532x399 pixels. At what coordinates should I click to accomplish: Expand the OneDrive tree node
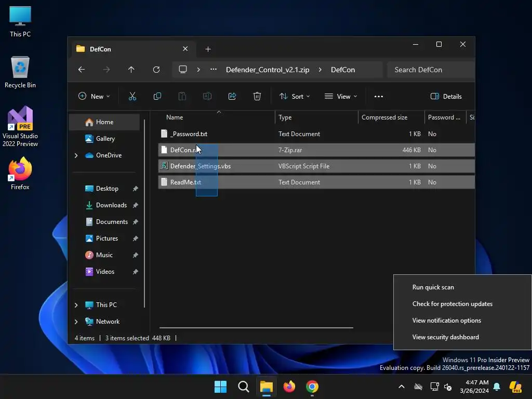click(76, 155)
